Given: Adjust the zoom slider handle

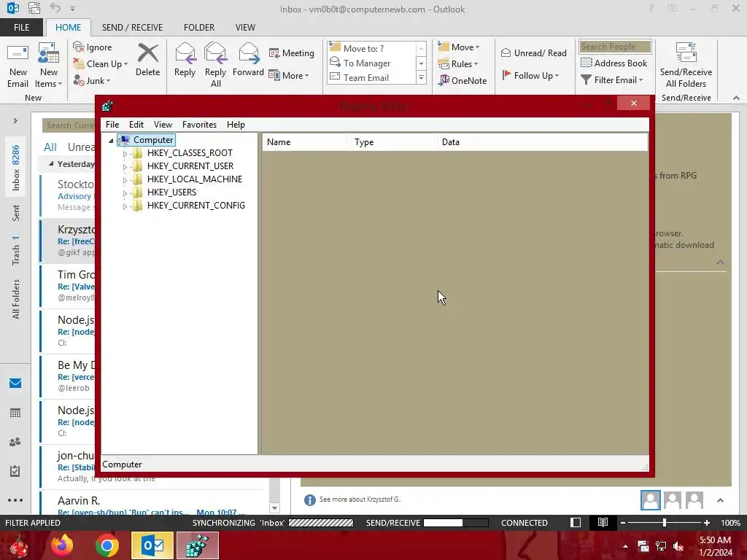Looking at the screenshot, I should [664, 522].
